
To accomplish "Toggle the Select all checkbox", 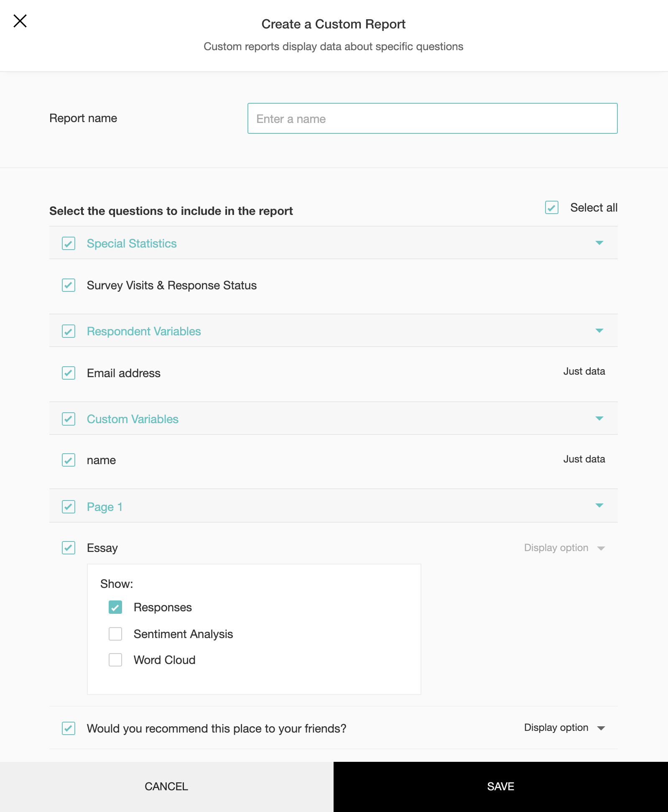I will [x=551, y=207].
